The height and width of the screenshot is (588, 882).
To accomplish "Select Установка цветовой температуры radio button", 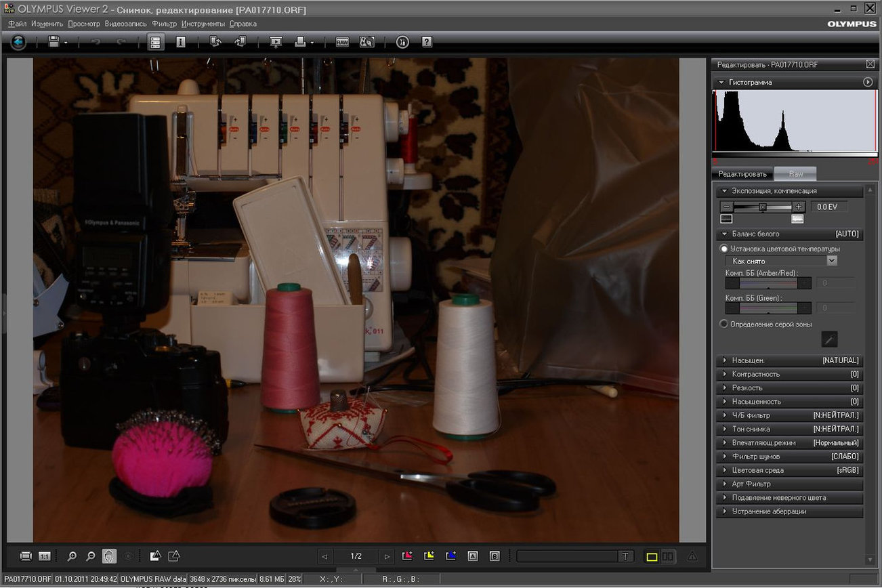I will pos(724,249).
